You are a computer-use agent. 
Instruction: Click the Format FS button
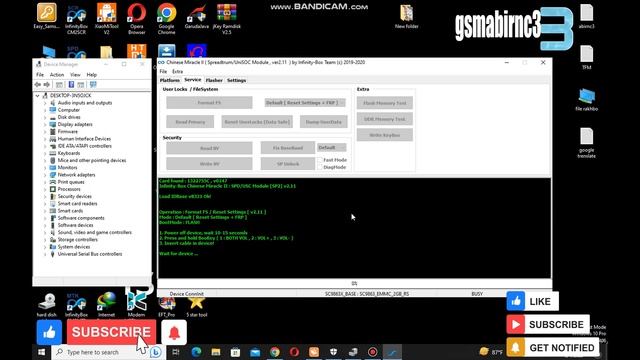pos(209,103)
